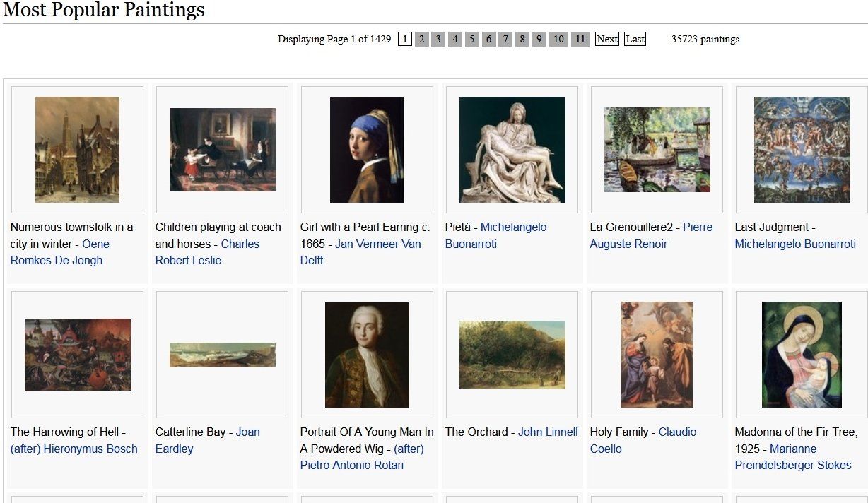Open page 7 of results
Screen dimensions: 868x503
tap(505, 39)
